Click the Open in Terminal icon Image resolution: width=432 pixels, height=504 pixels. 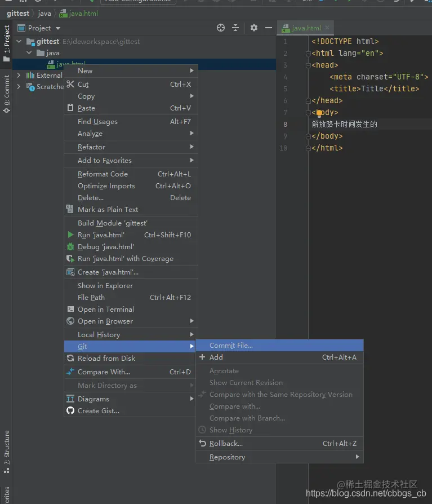pyautogui.click(x=70, y=309)
